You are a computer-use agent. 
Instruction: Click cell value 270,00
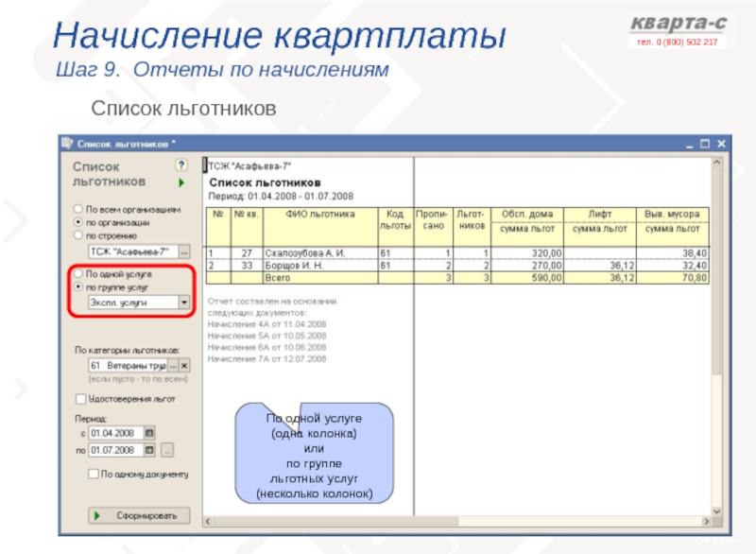click(x=527, y=266)
